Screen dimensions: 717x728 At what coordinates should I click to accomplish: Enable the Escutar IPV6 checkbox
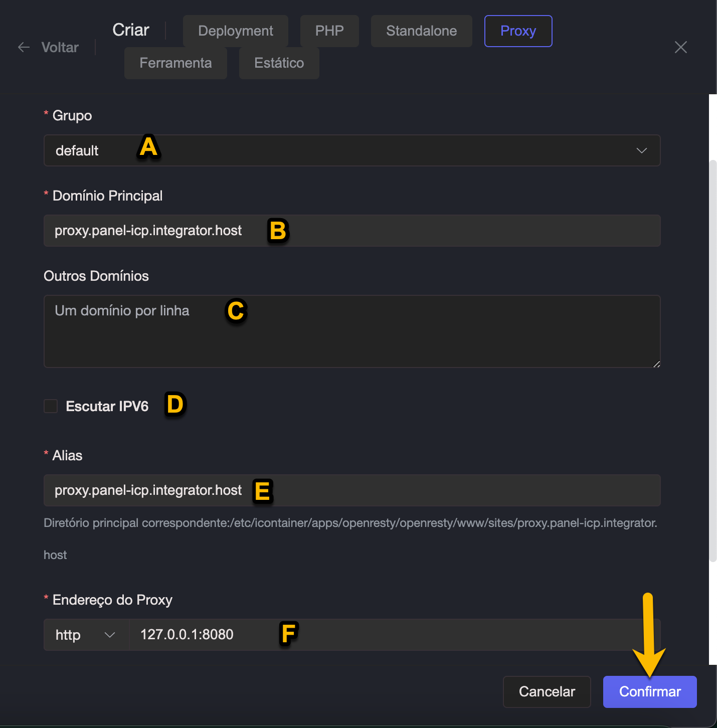pyautogui.click(x=51, y=406)
